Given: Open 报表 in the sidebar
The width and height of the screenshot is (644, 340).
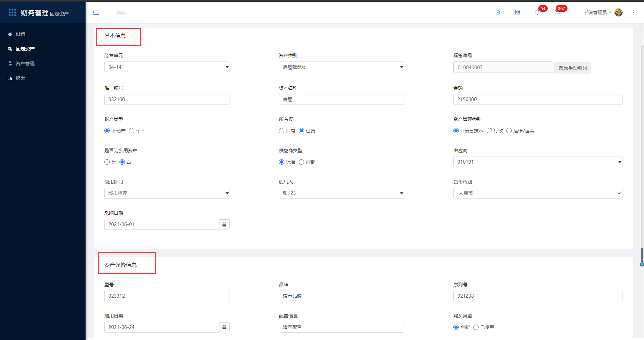Looking at the screenshot, I should click(x=20, y=78).
